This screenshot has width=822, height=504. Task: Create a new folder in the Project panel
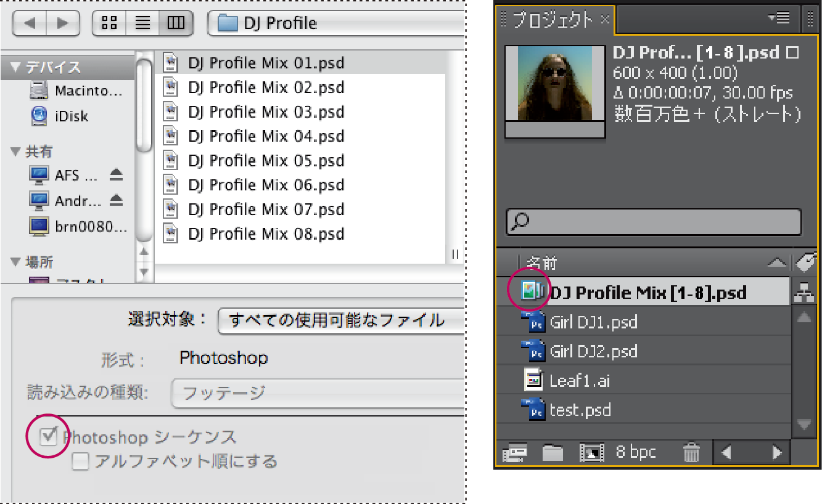coord(553,452)
